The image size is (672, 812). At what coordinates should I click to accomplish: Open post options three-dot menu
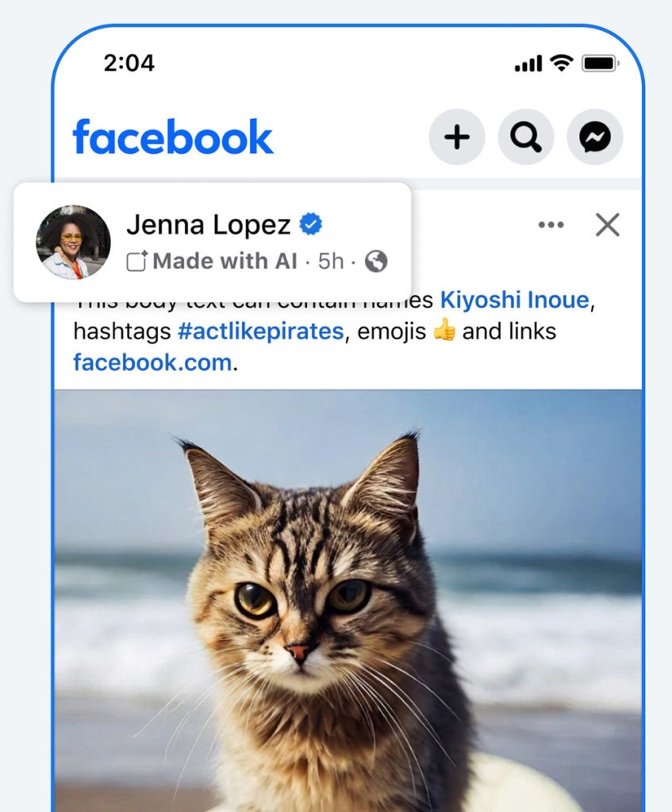551,224
